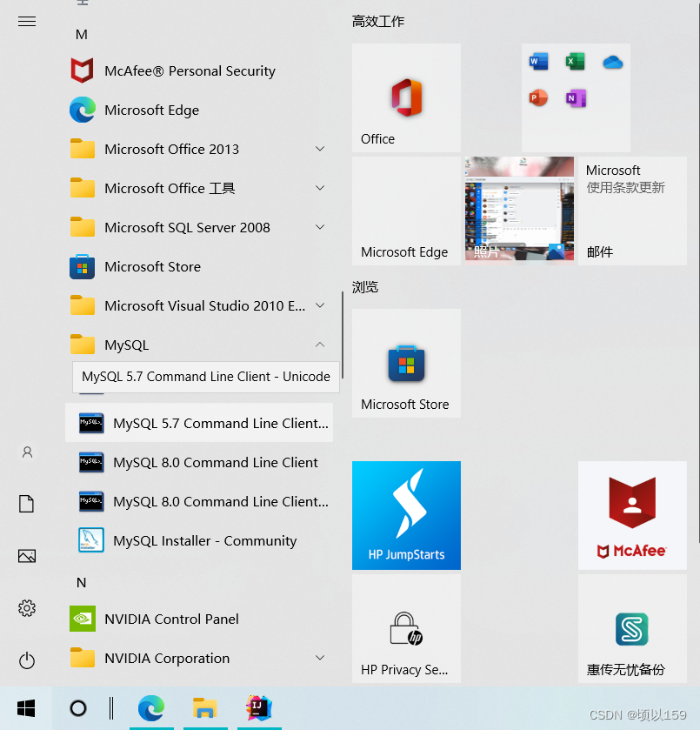Click the M letter header in app list

point(82,35)
